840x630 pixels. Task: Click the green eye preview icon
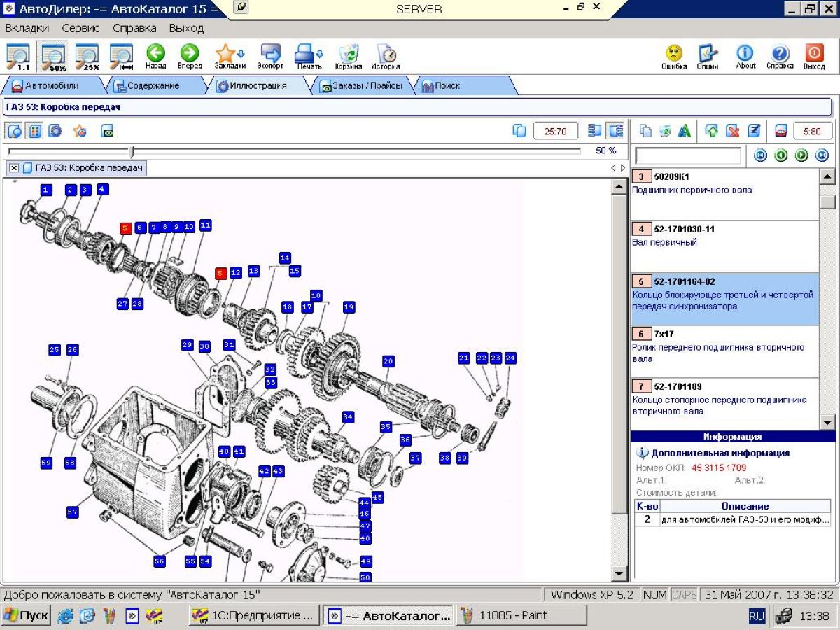[107, 130]
